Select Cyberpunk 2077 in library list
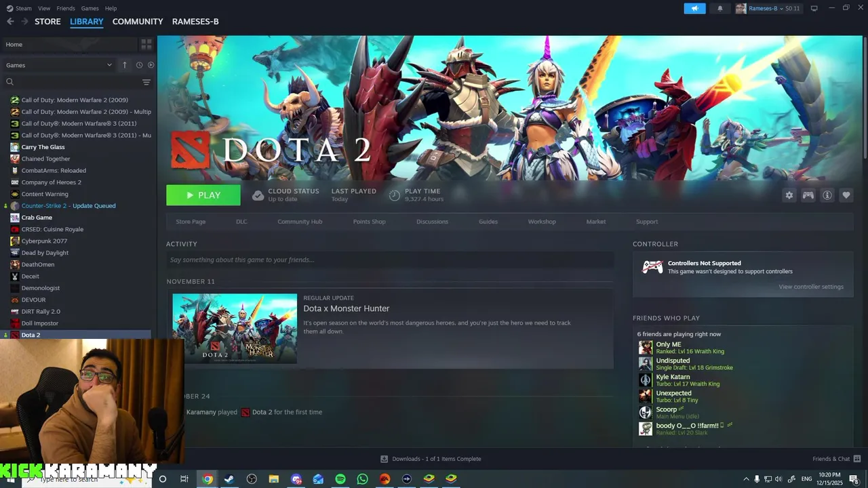Screen dimensions: 868x488 click(44, 241)
